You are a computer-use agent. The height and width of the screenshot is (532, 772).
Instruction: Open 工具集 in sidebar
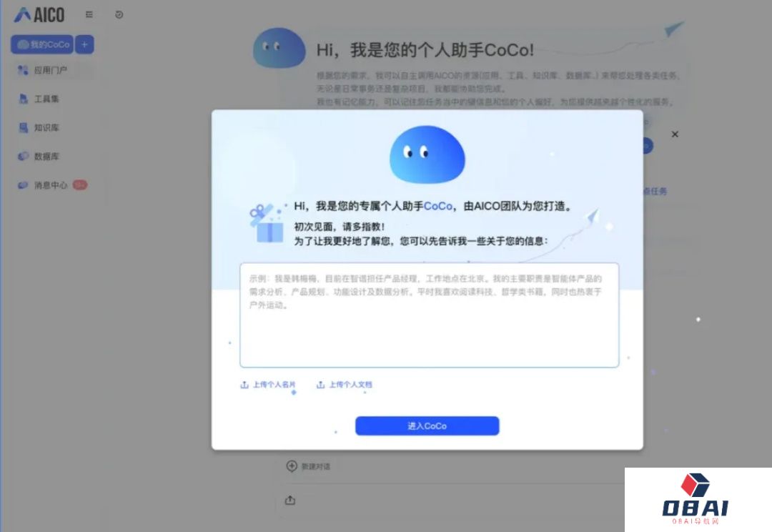pos(46,99)
